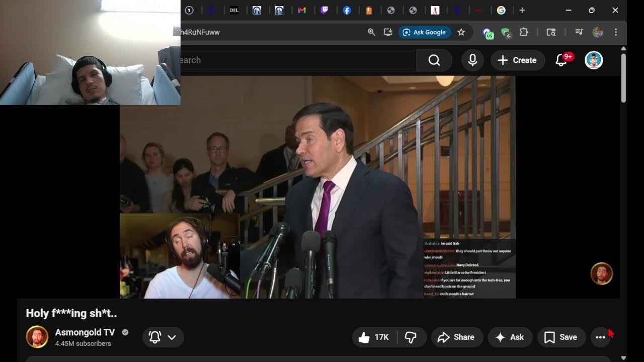Click the video title 'Holy f***ing sh*t..'

click(71, 313)
